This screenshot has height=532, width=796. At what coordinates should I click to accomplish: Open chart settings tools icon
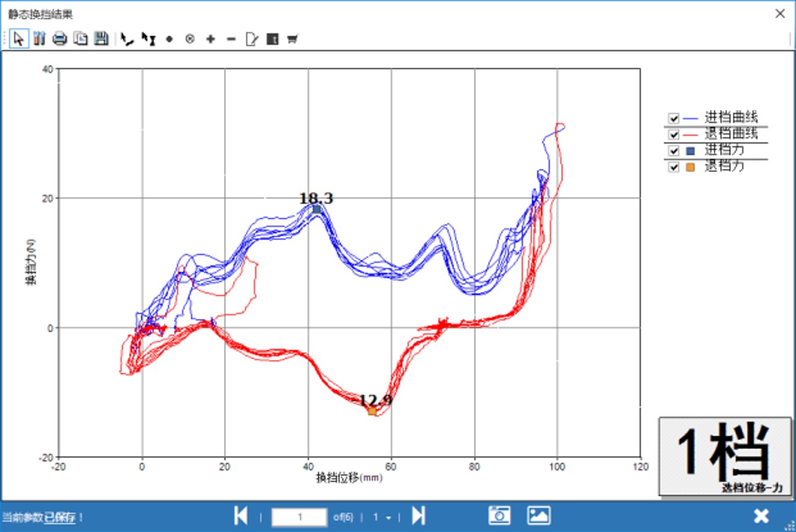point(39,39)
